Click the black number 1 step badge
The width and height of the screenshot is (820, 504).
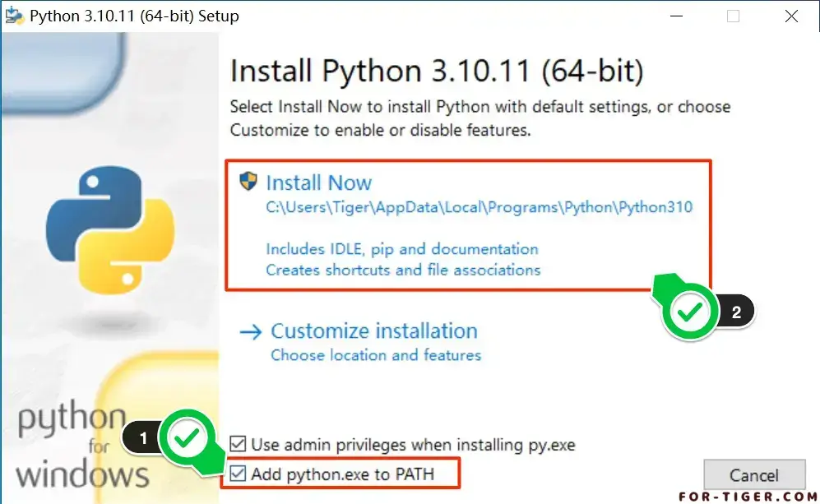(x=145, y=439)
